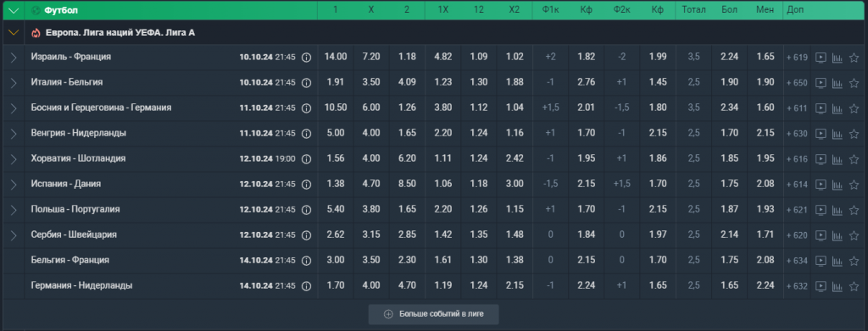Click the Тотал column header
Viewport: 868px width, 331px height.
click(x=693, y=10)
